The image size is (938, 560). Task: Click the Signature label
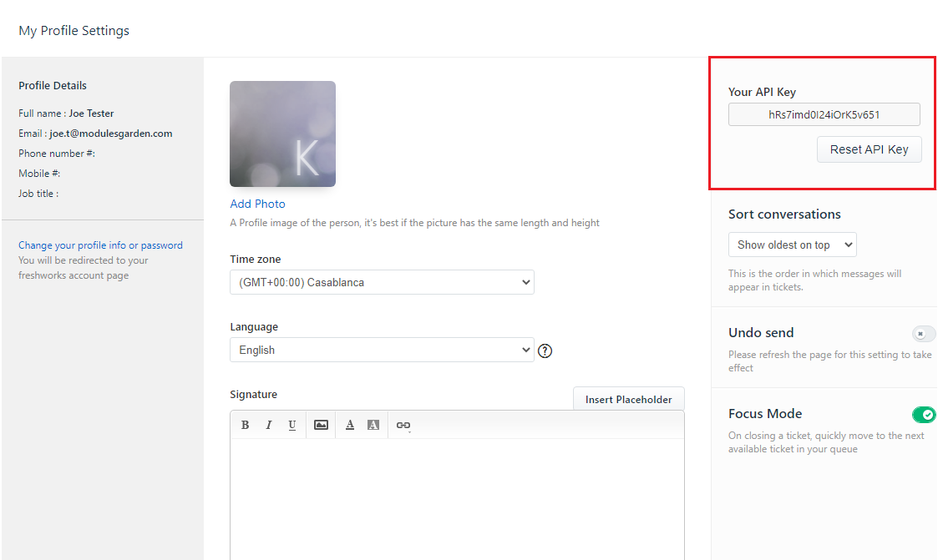pos(254,395)
